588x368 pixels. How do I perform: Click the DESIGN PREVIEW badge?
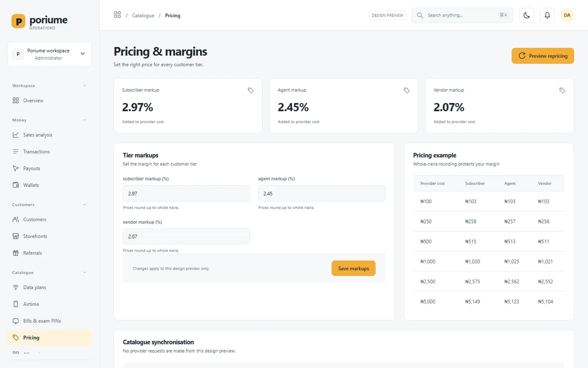coord(387,15)
